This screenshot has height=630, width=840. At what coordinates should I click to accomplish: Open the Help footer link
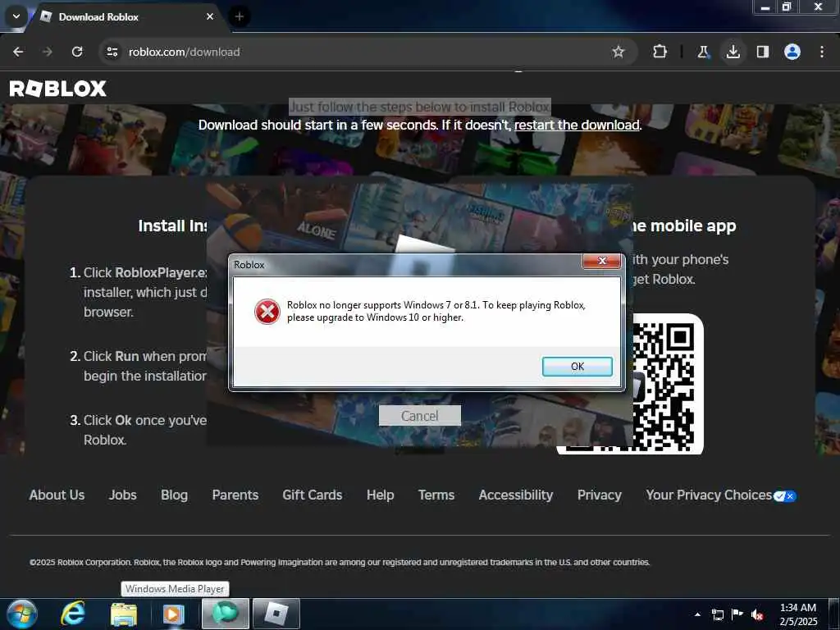point(381,495)
